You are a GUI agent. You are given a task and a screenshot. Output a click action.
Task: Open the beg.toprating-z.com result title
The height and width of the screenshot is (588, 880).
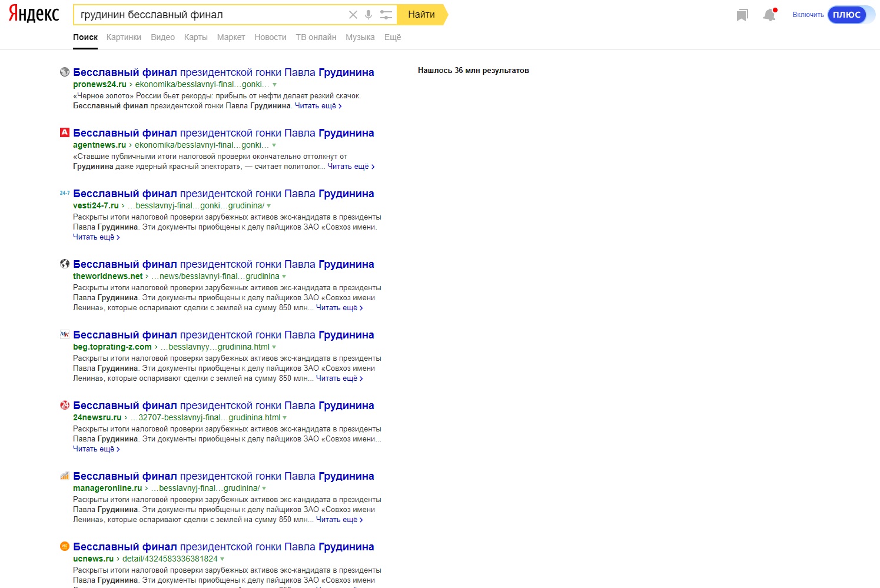click(224, 335)
